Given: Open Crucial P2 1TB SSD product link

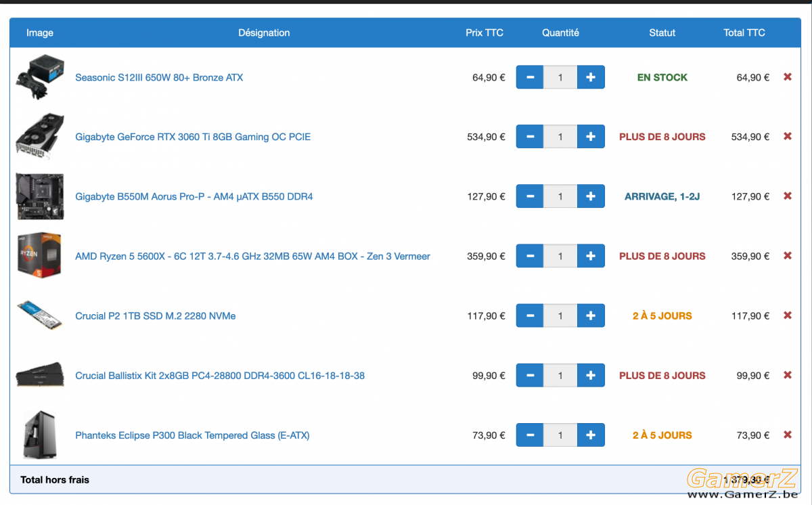Looking at the screenshot, I should pos(156,315).
